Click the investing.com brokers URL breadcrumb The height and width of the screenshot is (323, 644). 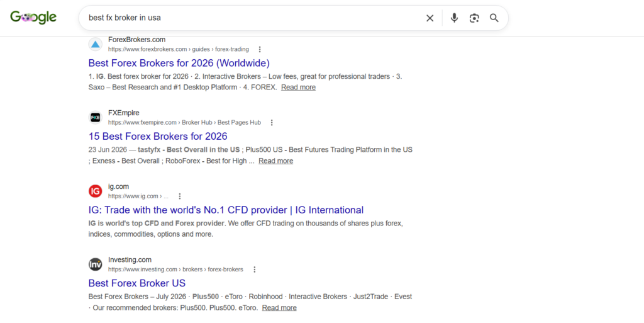point(175,269)
